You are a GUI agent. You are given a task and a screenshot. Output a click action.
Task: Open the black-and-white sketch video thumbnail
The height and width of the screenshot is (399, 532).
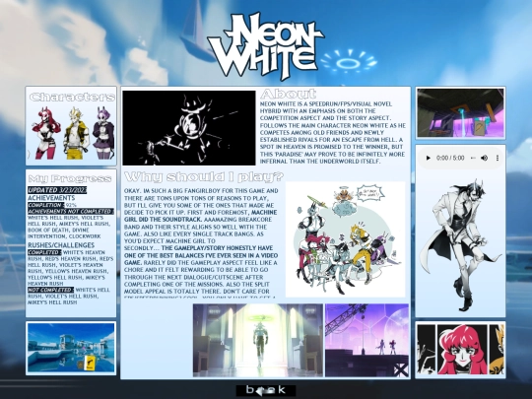pyautogui.click(x=189, y=127)
